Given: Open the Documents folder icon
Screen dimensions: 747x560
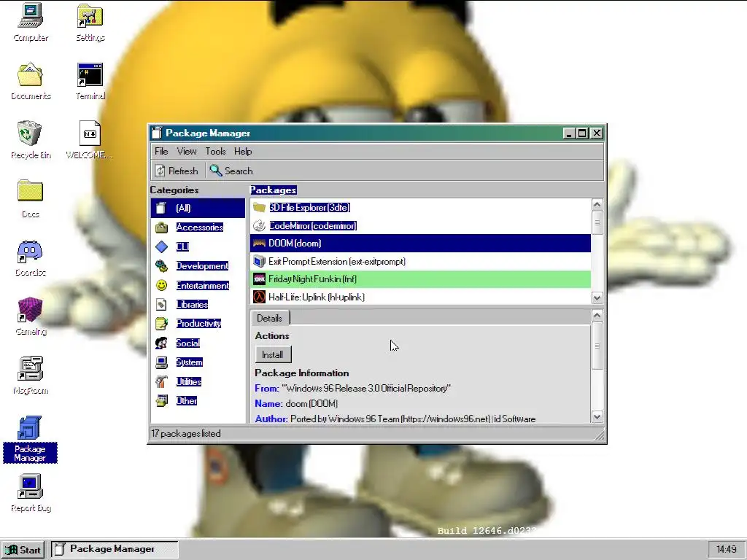Looking at the screenshot, I should [x=31, y=81].
